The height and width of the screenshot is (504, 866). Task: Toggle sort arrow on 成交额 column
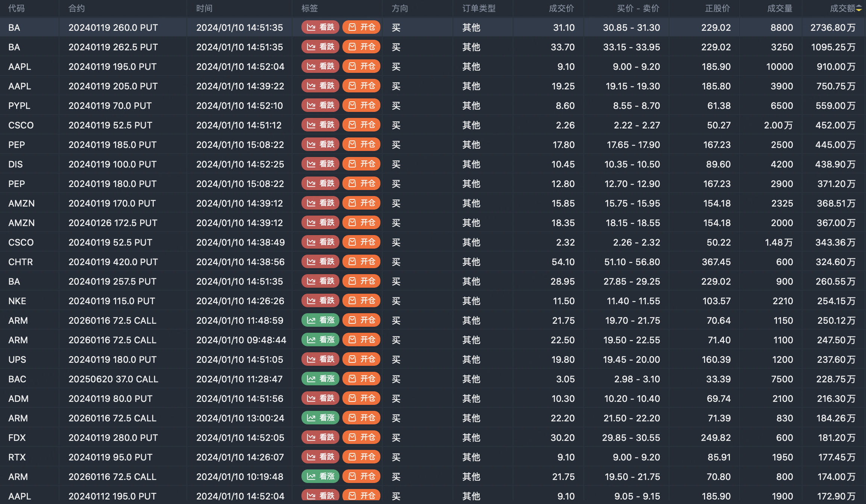(859, 8)
